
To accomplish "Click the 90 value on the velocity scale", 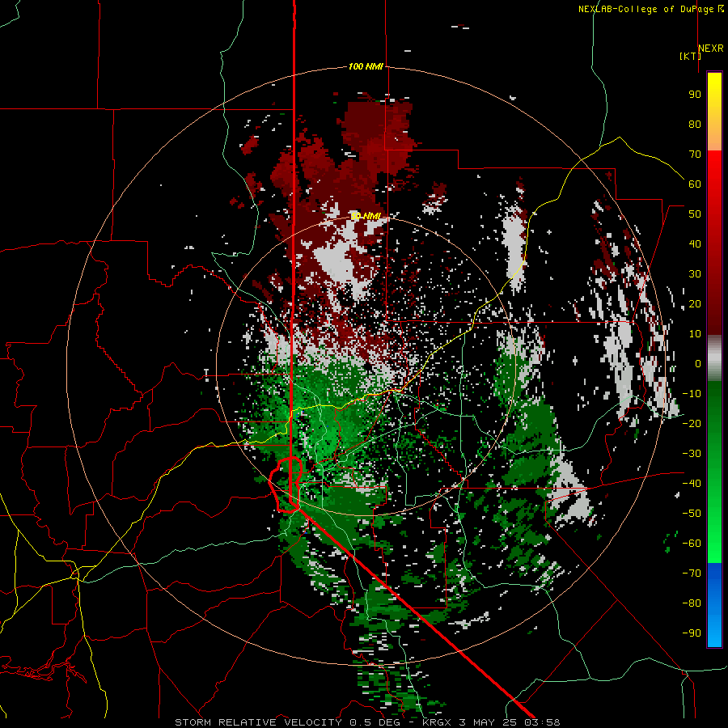I will [x=695, y=95].
